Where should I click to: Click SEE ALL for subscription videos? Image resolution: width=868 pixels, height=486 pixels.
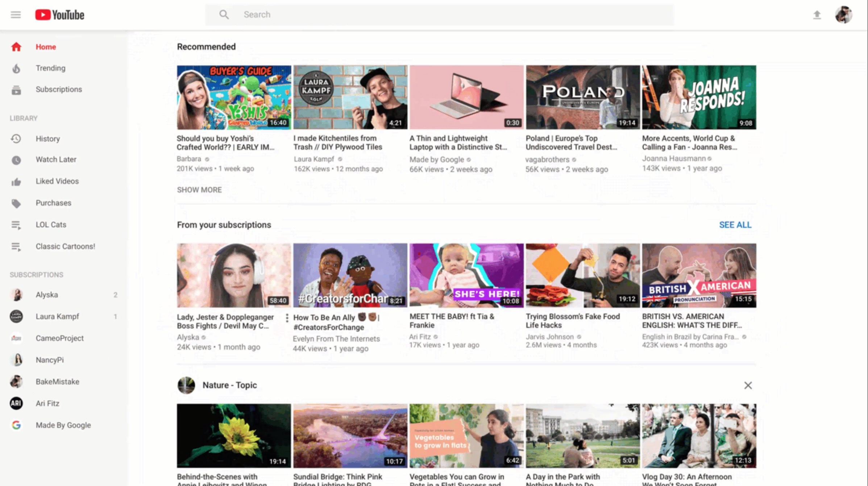735,225
